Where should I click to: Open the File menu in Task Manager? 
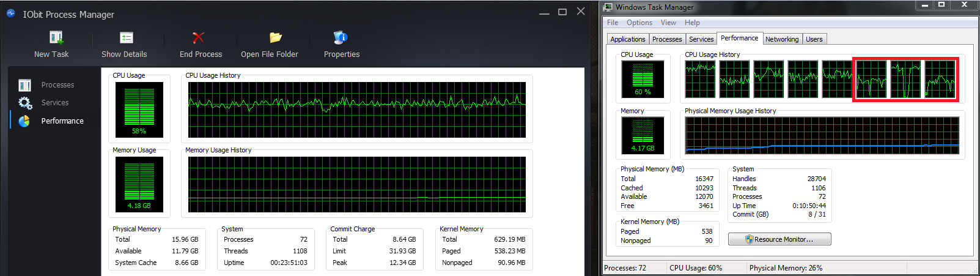pos(613,23)
